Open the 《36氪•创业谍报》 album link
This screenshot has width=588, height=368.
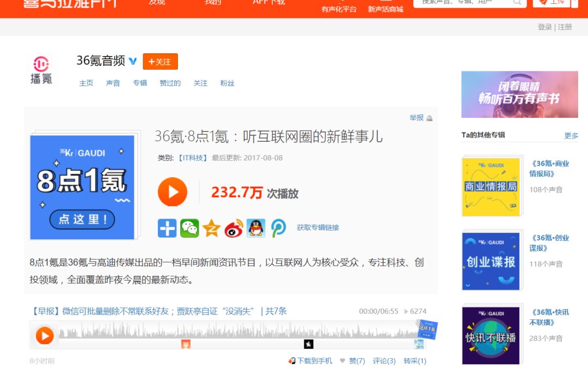pyautogui.click(x=549, y=243)
